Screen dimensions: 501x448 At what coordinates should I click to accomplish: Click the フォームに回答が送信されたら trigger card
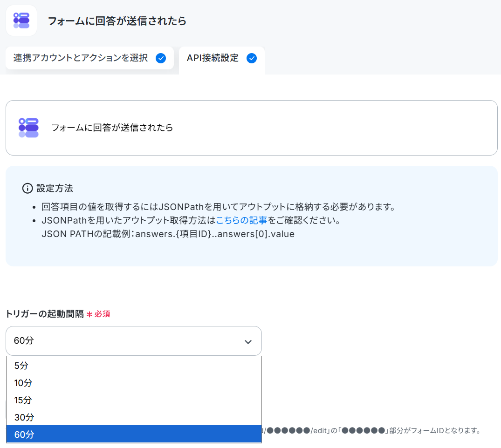(252, 128)
